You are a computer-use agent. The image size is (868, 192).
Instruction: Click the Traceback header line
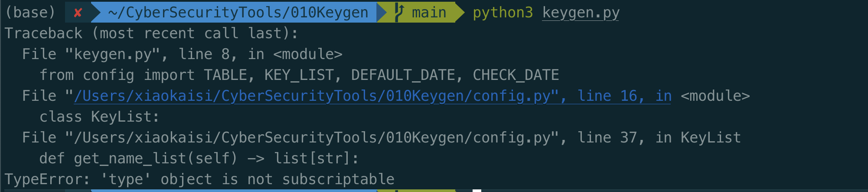[x=151, y=33]
